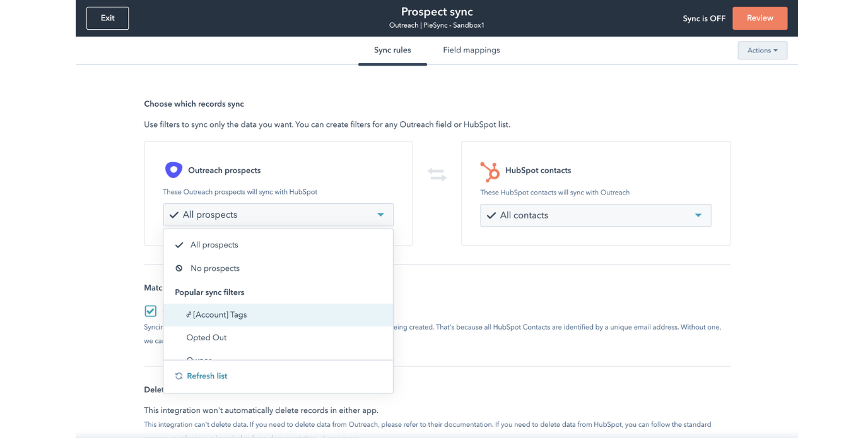Switch to the Field mappings tab
Viewport: 868px width, 442px height.
click(x=471, y=50)
